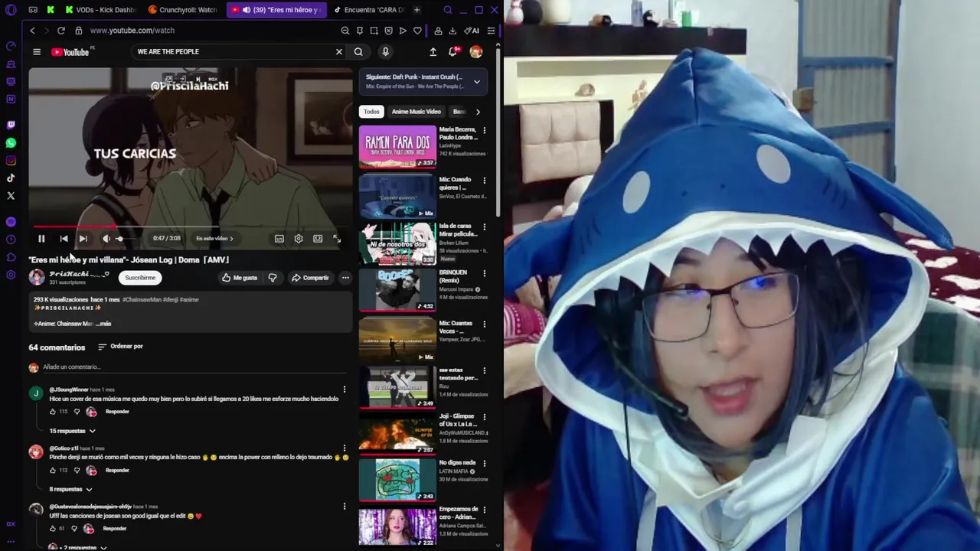
Task: Expand '8 respuestas' under Gotico's comment
Action: (70, 489)
